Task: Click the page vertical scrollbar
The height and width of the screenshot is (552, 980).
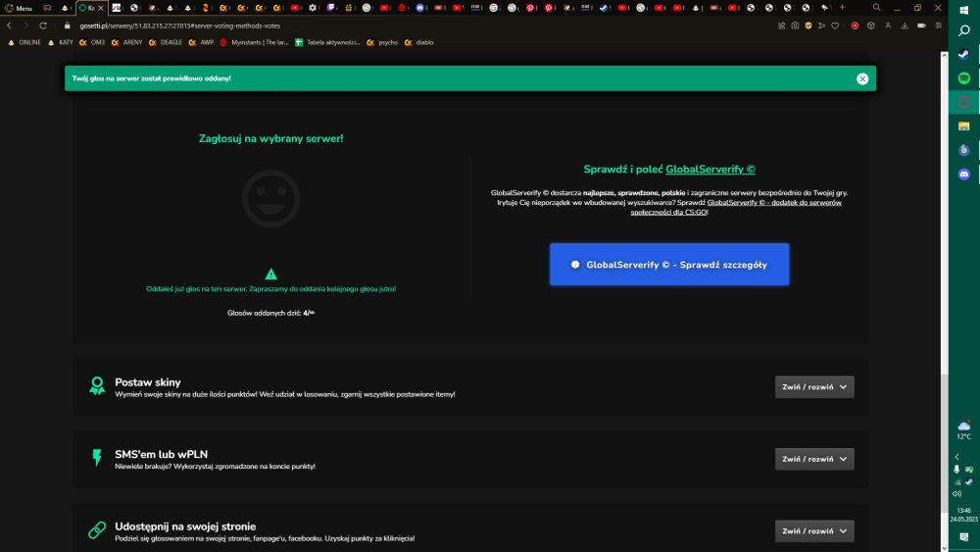Action: [x=945, y=300]
